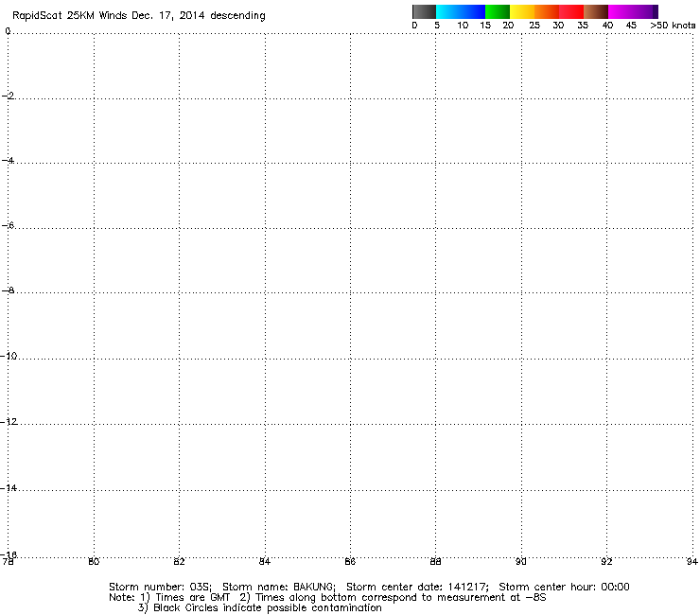
Task: Click the latitude axis label '-10'
Action: 9,356
